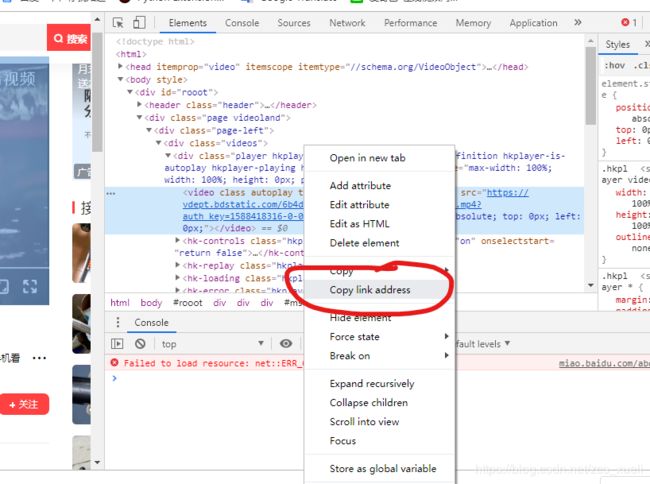
Task: Click the page scrollbar up arrow
Action: coord(97,19)
